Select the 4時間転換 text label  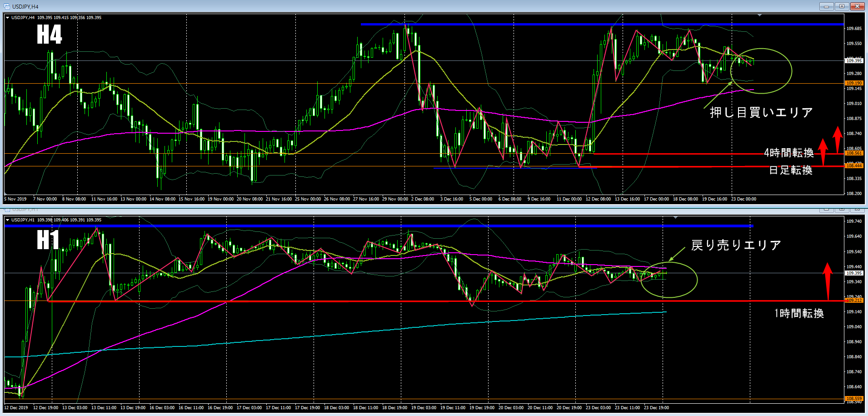click(789, 153)
